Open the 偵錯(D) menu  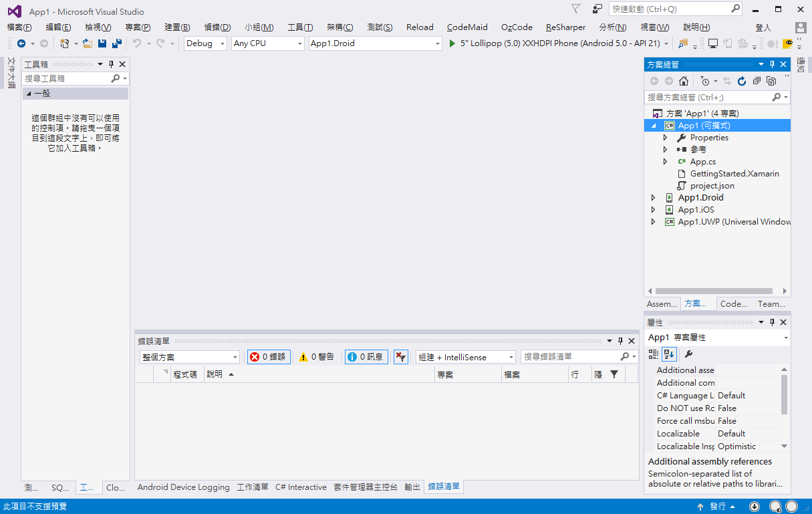pos(217,27)
